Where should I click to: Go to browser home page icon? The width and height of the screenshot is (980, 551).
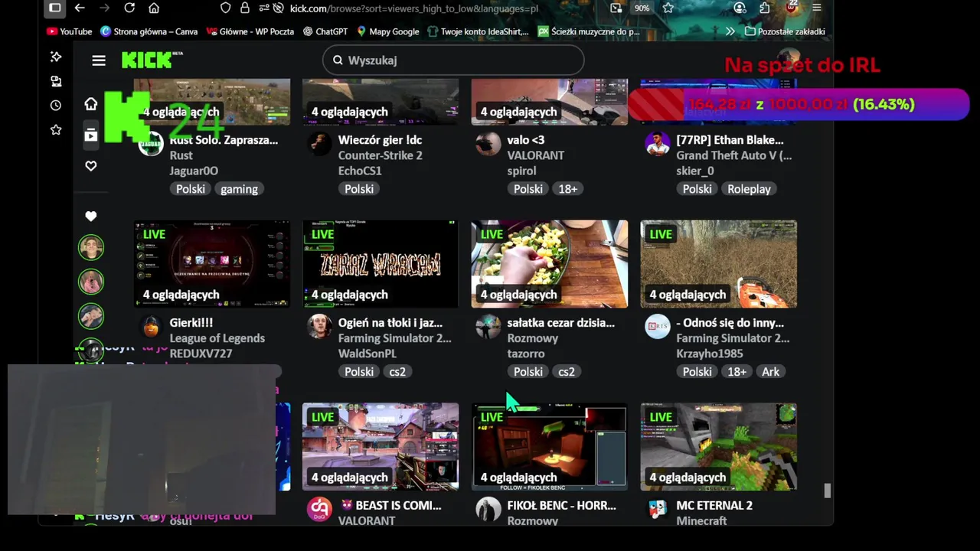click(154, 8)
